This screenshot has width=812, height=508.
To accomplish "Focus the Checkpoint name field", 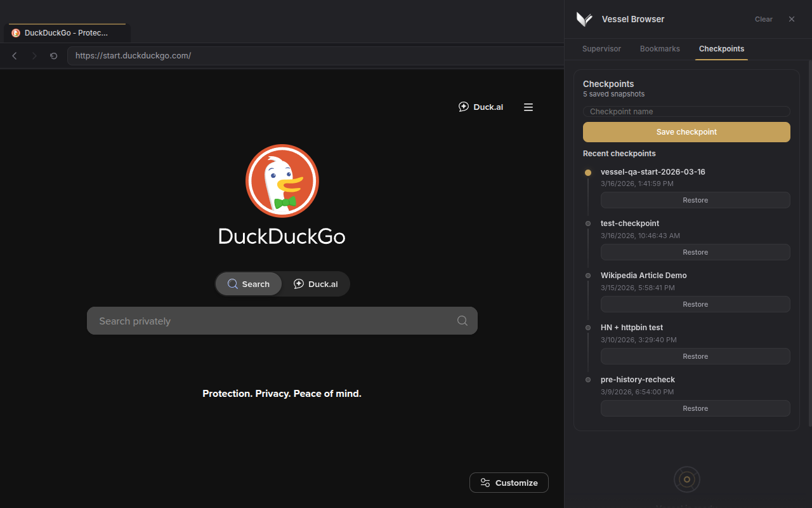I will pyautogui.click(x=686, y=112).
